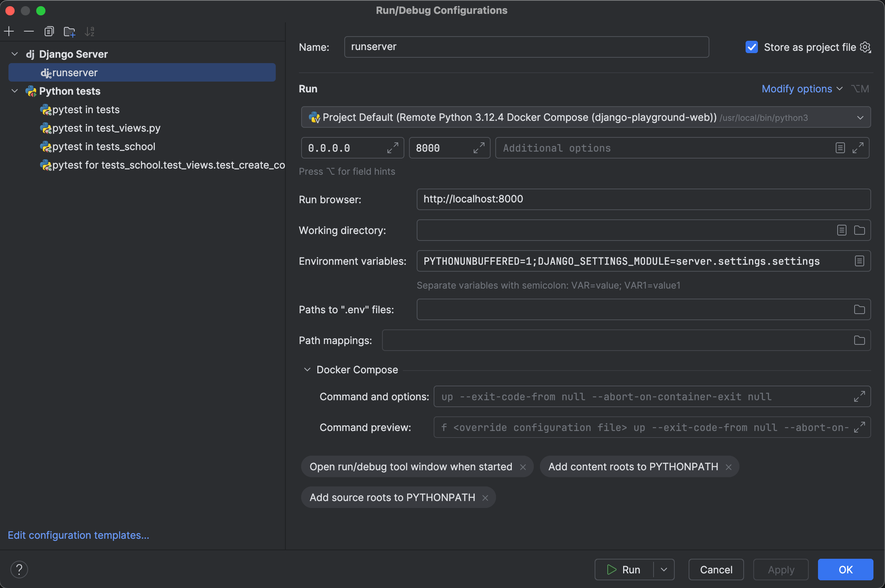Viewport: 885px width, 588px height.
Task: Click gear icon beside Store as project file
Action: coord(865,47)
